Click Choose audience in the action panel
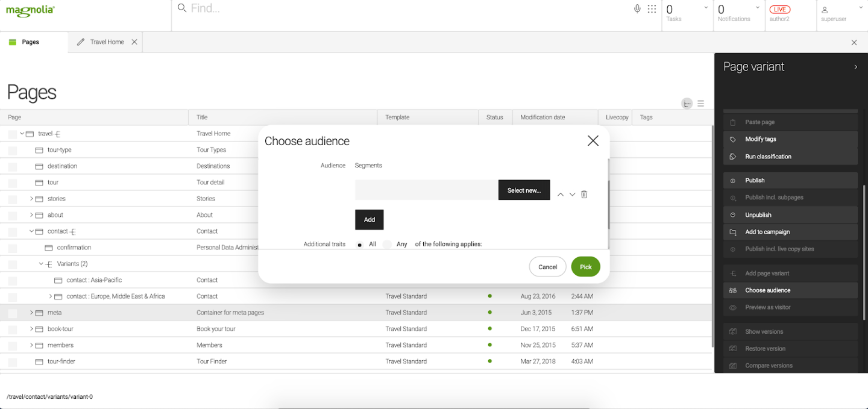This screenshot has height=409, width=868. coord(767,290)
